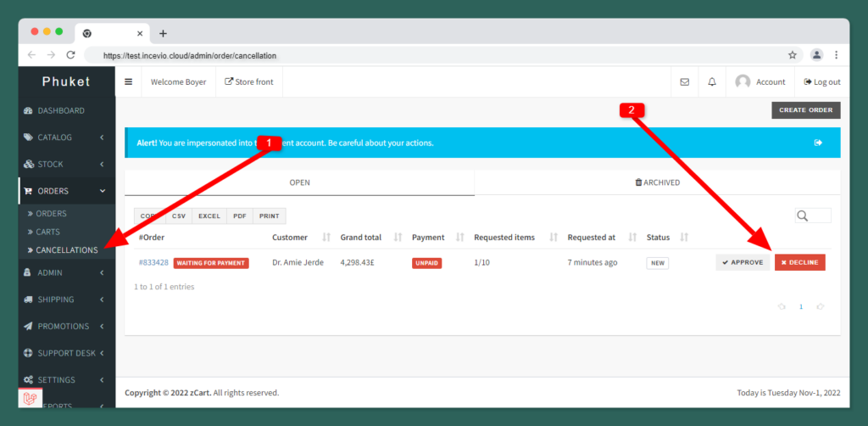The image size is (868, 426).
Task: Switch to the Archived tab
Action: coord(657,182)
